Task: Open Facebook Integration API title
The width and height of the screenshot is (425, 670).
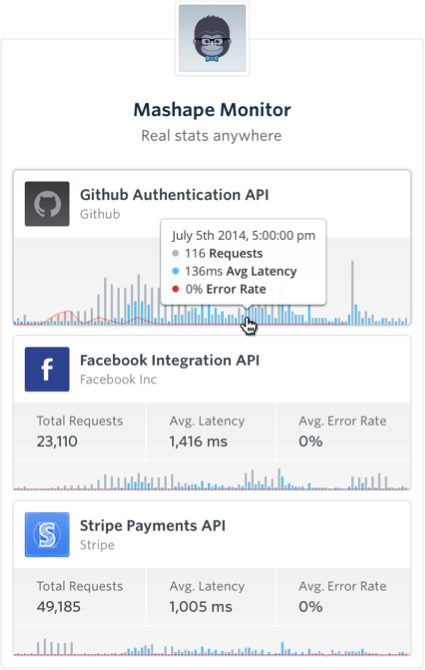Action: click(x=170, y=360)
